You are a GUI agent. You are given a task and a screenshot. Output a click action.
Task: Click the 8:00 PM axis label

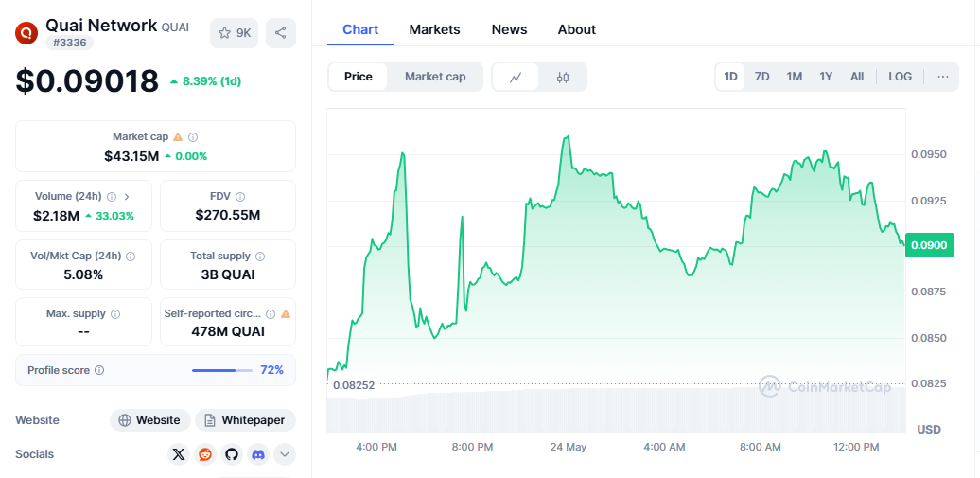click(473, 447)
